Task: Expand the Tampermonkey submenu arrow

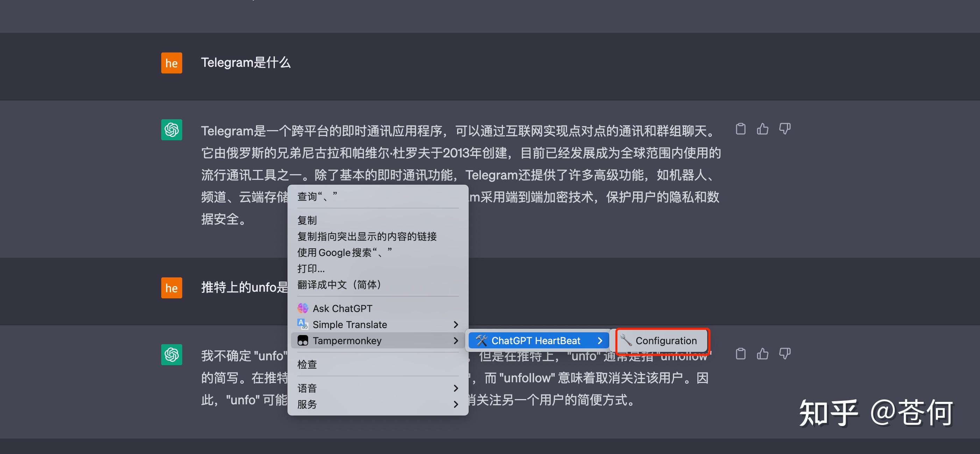Action: [455, 340]
